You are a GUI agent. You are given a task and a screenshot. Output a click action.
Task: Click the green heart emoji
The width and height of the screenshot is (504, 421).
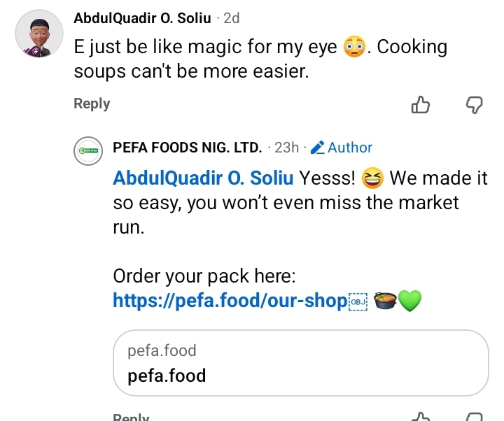[408, 301]
